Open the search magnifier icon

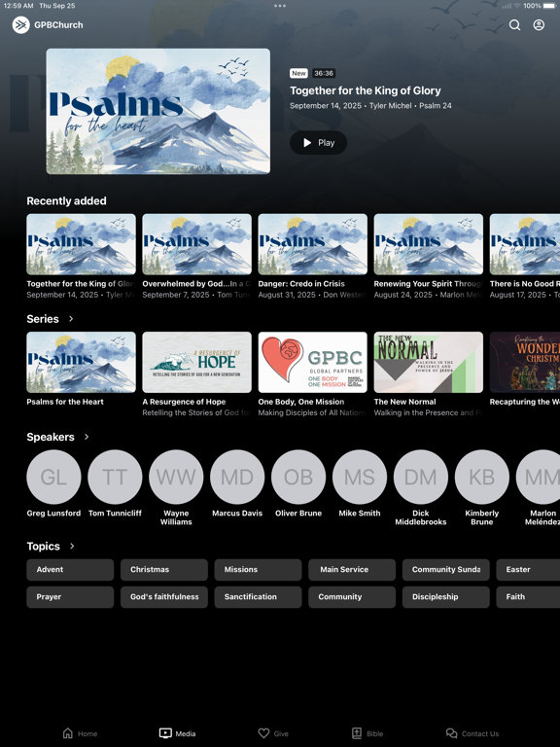[x=514, y=24]
